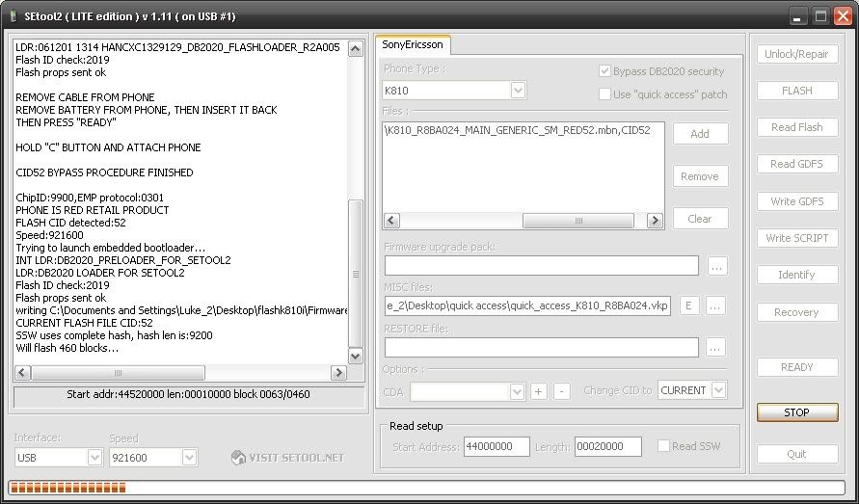
Task: Select K810_R8BA024_MAIN_GENERIC file entry
Action: pos(518,130)
